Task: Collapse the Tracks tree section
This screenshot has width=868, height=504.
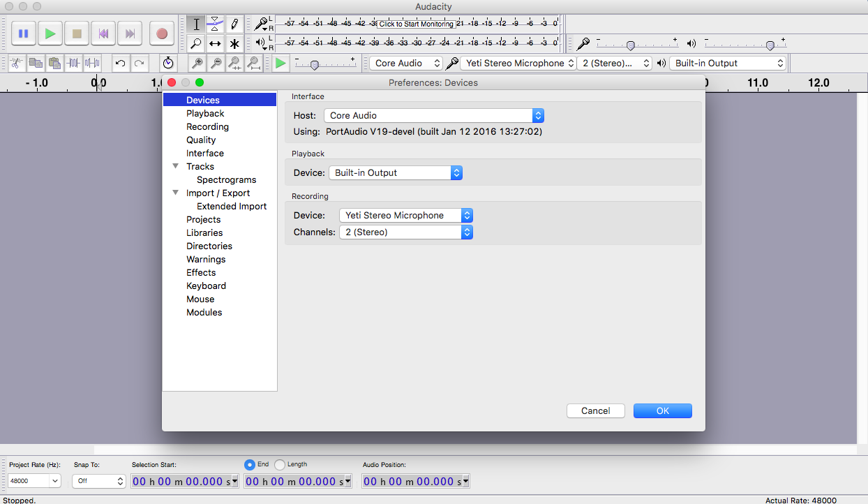Action: (175, 166)
